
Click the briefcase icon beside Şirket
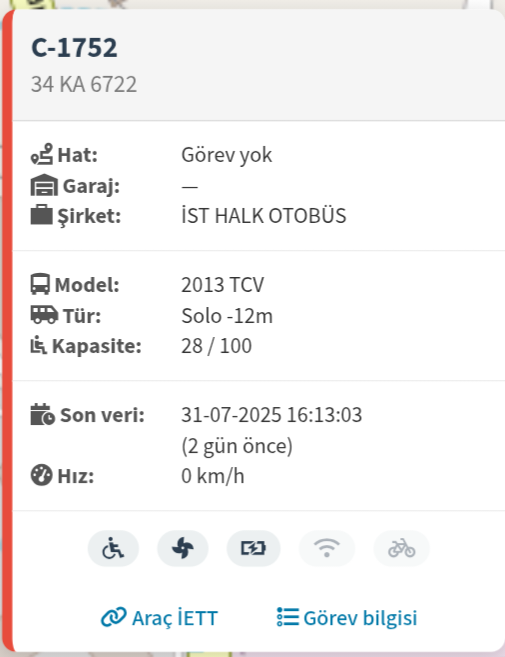click(x=41, y=215)
